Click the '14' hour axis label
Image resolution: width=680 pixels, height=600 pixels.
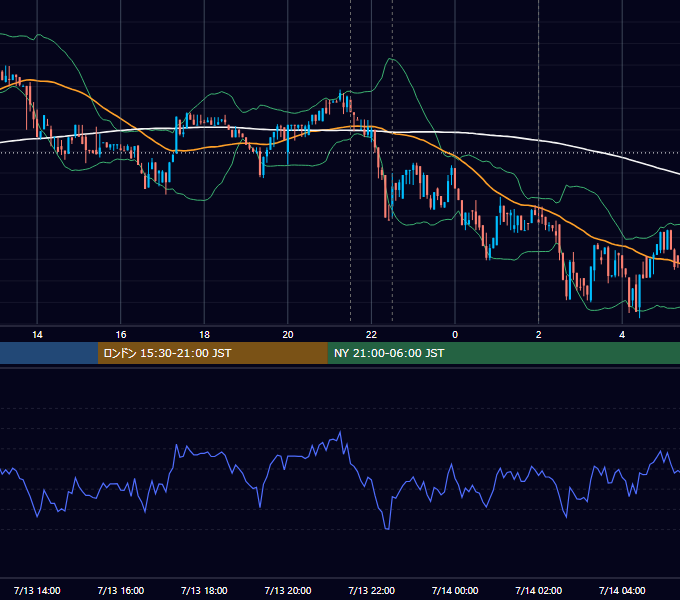tap(37, 335)
